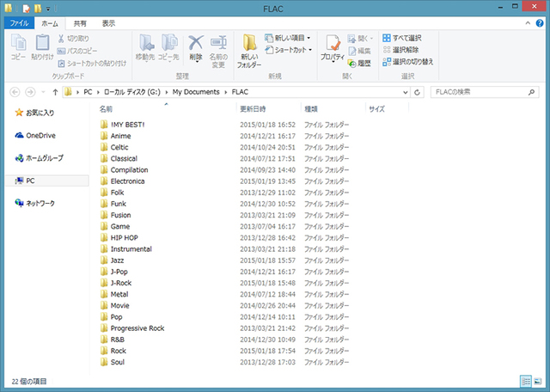Click the New Folder (新しいフォルダー) ribbon icon
Image resolution: width=550 pixels, height=392 pixels.
tap(249, 50)
